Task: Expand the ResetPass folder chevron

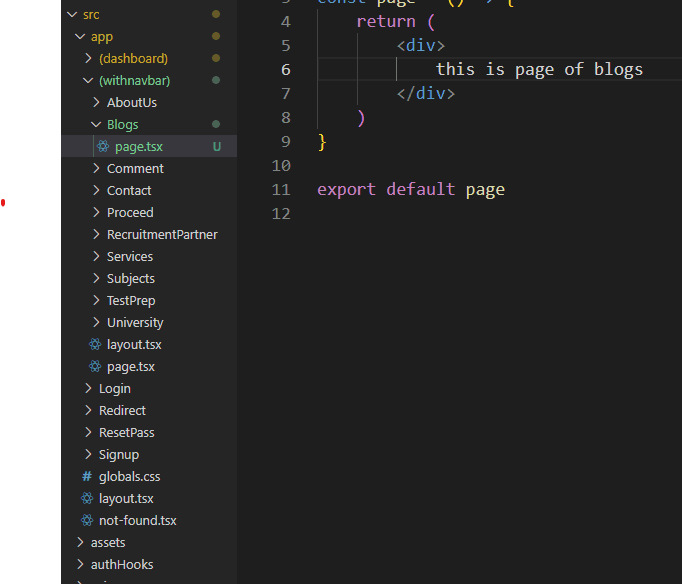Action: point(88,432)
